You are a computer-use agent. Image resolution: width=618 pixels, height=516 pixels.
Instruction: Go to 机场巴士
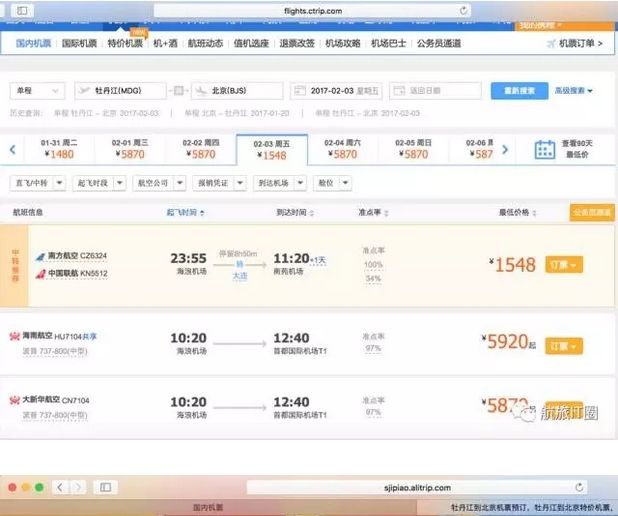[389, 43]
